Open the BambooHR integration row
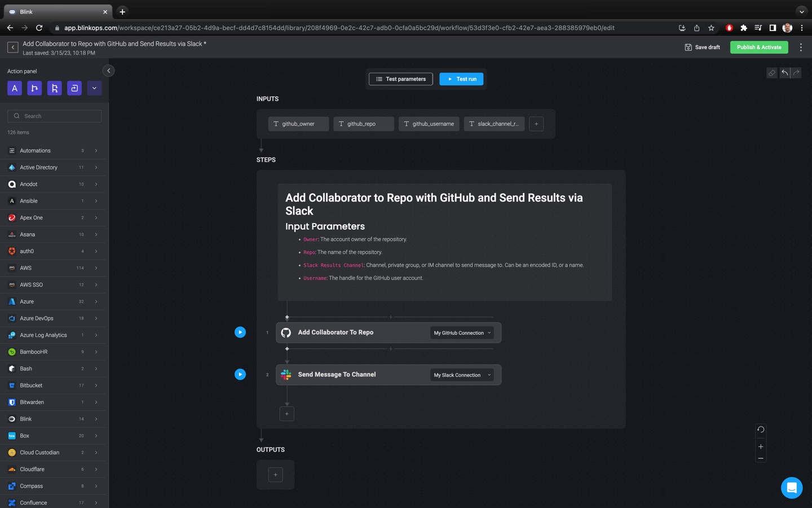 pos(54,352)
